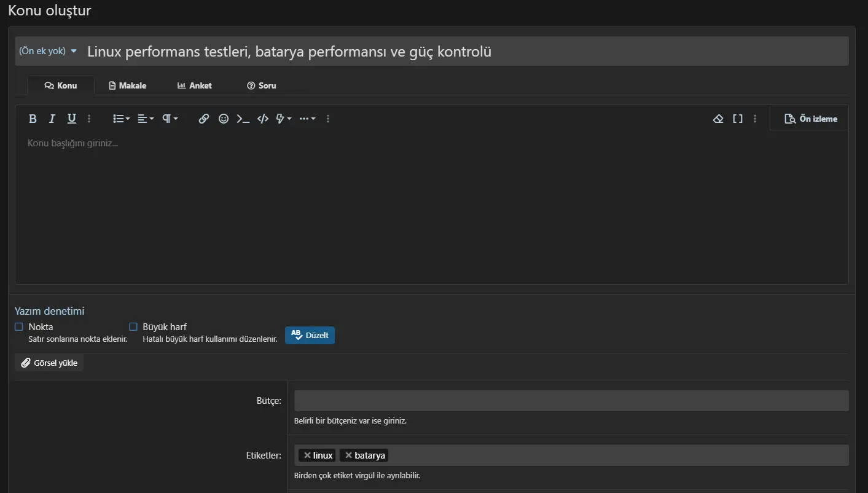The height and width of the screenshot is (493, 868).
Task: Click the Düzelt button
Action: (310, 335)
